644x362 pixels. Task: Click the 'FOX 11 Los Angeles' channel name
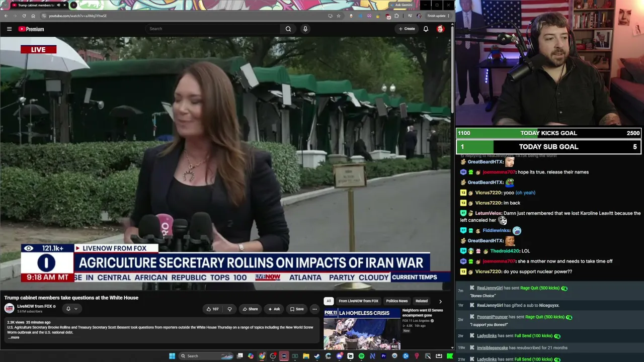coord(416,321)
